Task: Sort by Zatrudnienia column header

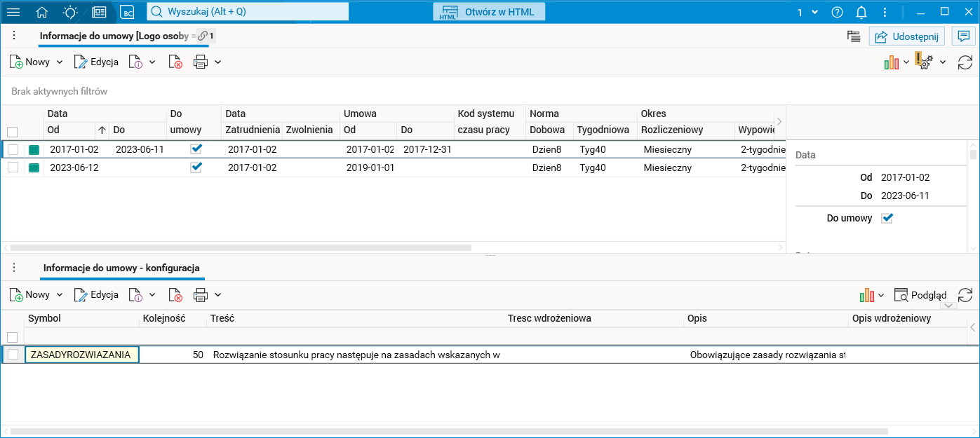Action: point(252,130)
